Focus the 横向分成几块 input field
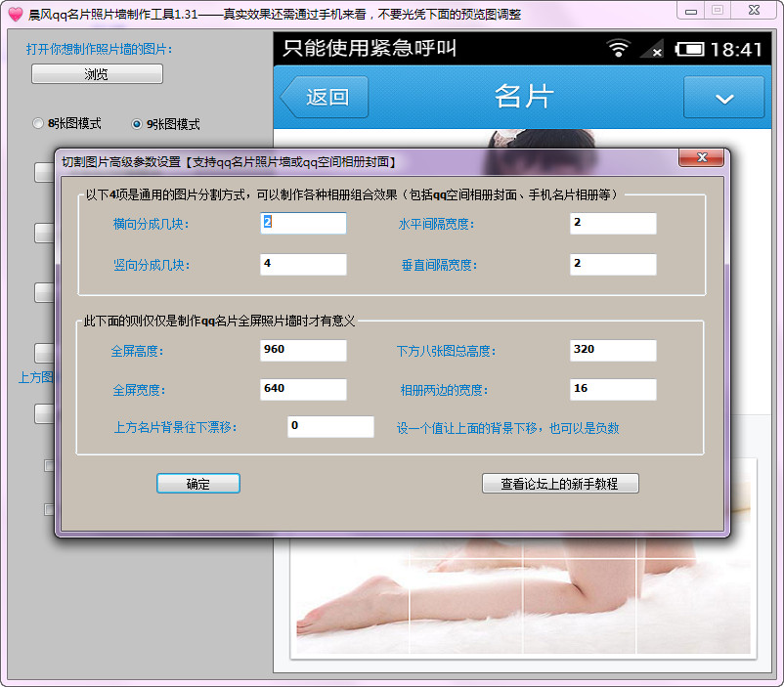Screen dimensions: 784x687 (x=303, y=223)
